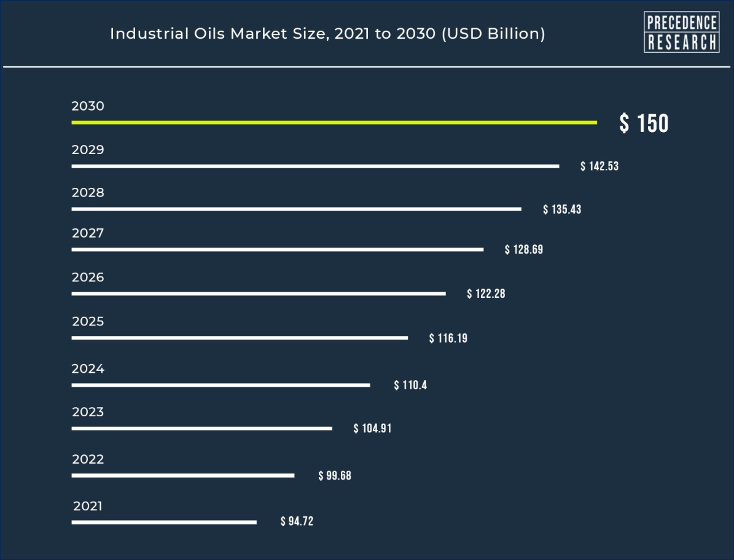Click the $ 116.19 data label
Viewport: 734px width, 560px height.
[x=447, y=338]
